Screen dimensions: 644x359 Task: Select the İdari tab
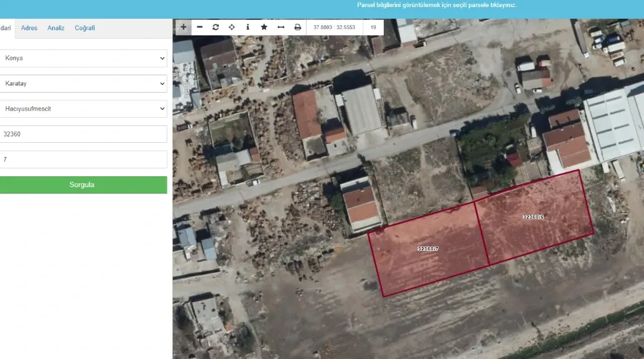[6, 28]
